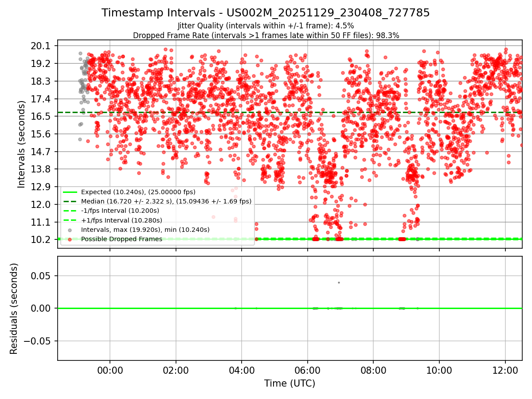This screenshot has width=532, height=399.
Task: Click the −0.05 residuals tick label
Action: [x=38, y=341]
